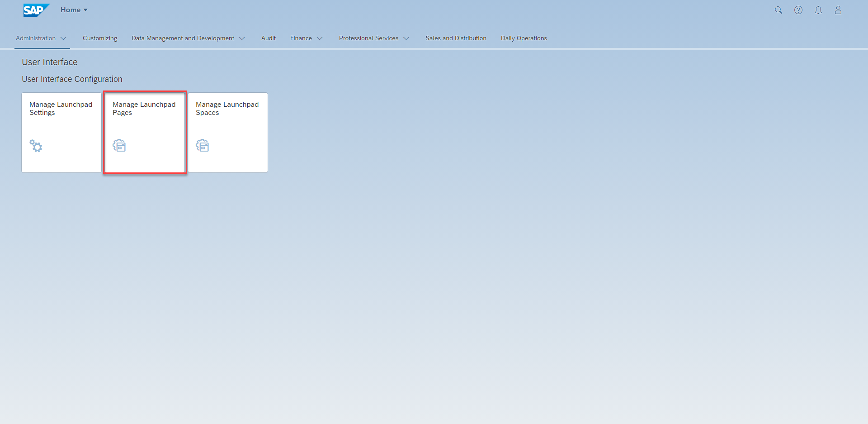The height and width of the screenshot is (424, 868).
Task: Click the User Interface heading
Action: [x=50, y=62]
